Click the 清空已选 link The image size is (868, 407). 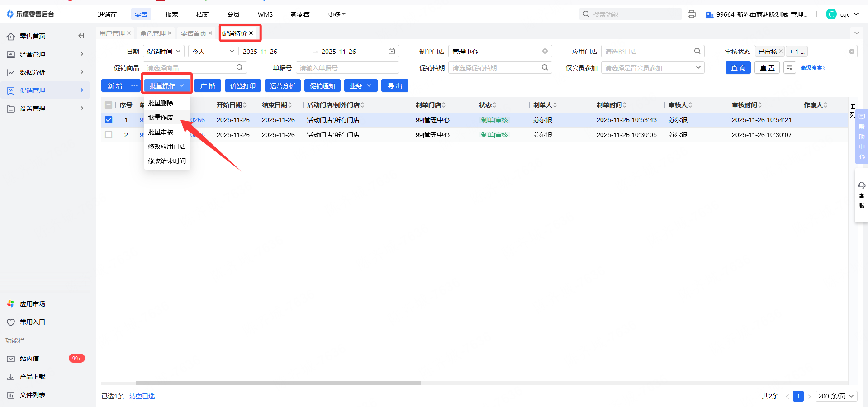click(x=142, y=396)
